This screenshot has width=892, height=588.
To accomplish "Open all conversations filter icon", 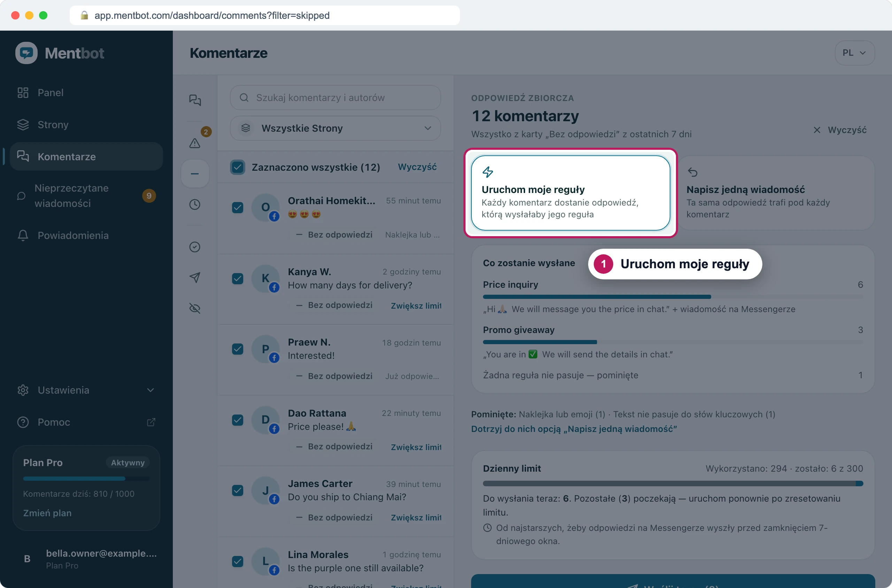I will coord(195,100).
